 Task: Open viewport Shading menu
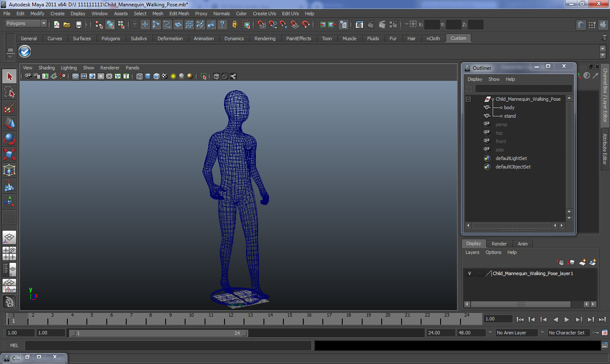(x=47, y=68)
